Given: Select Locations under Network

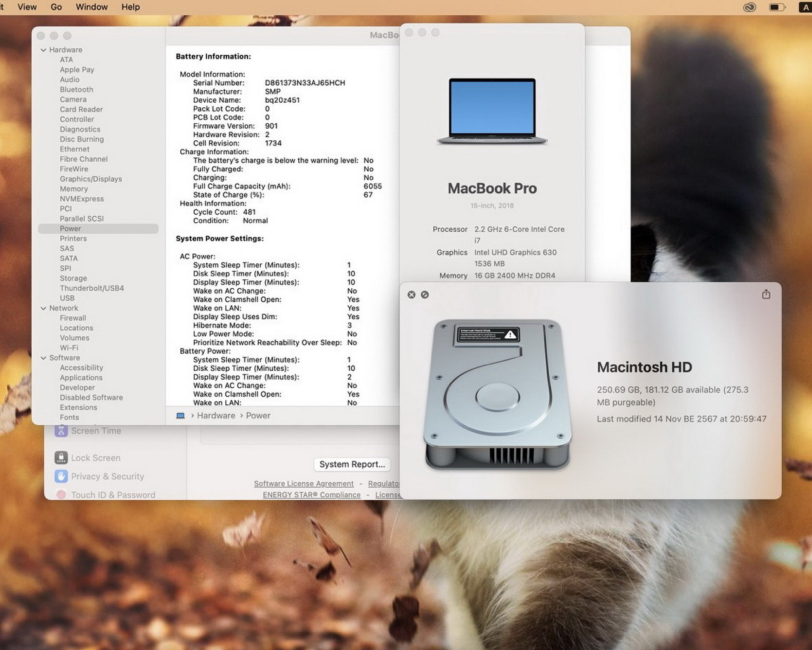Looking at the screenshot, I should [76, 328].
